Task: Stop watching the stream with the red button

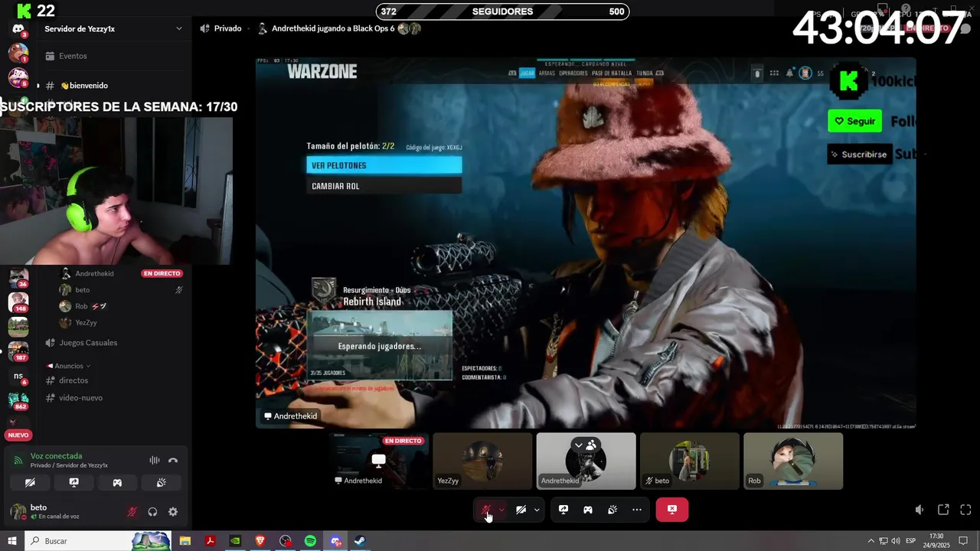Action: pos(672,510)
